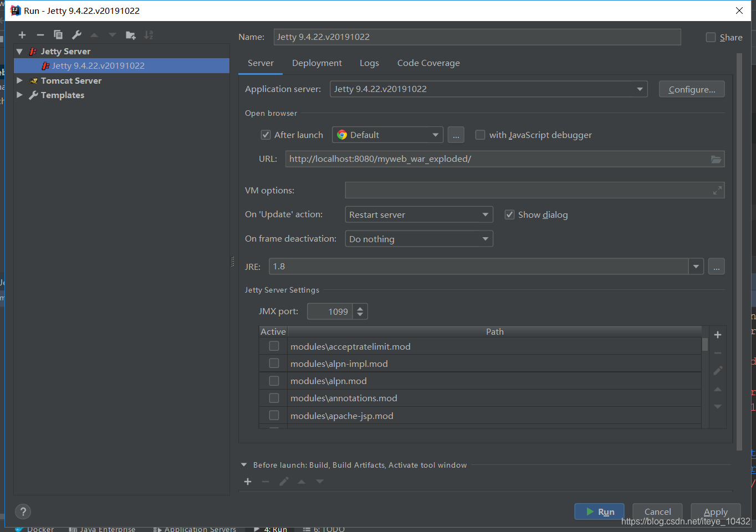
Task: Open On frame deactivation dropdown
Action: coord(419,239)
